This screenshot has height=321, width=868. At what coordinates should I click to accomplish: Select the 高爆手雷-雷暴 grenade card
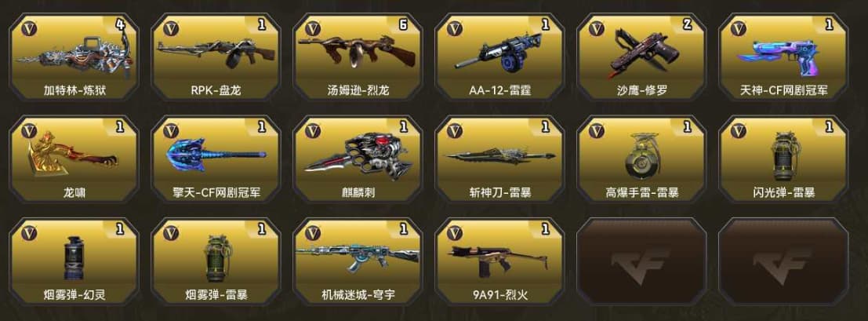pos(641,159)
